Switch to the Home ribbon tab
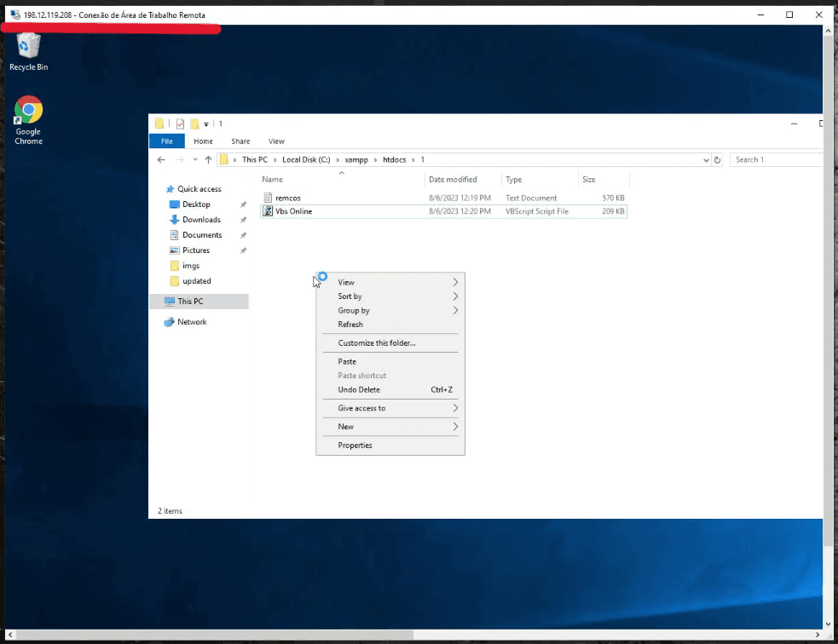Viewport: 838px width, 644px height. (203, 141)
